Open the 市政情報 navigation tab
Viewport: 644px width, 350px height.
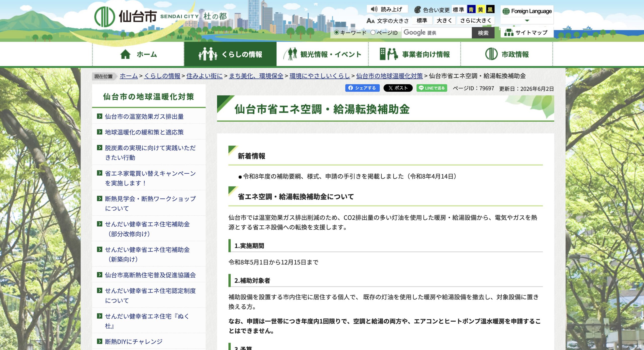point(507,54)
